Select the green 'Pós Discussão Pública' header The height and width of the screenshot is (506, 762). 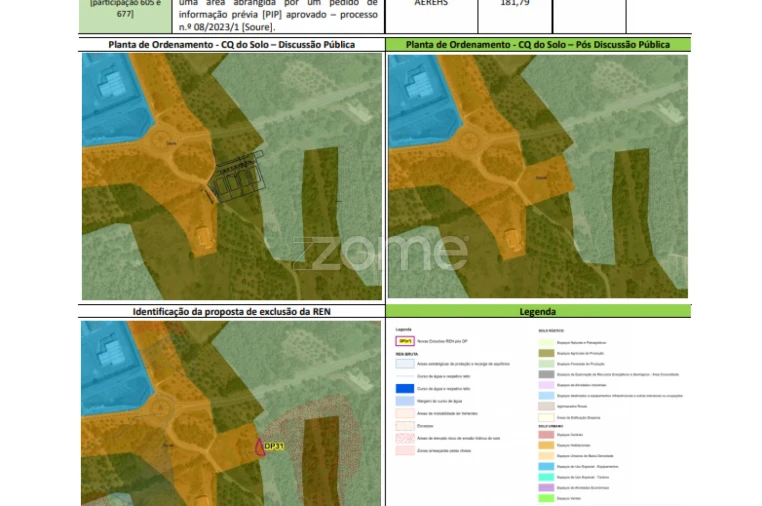pyautogui.click(x=537, y=45)
